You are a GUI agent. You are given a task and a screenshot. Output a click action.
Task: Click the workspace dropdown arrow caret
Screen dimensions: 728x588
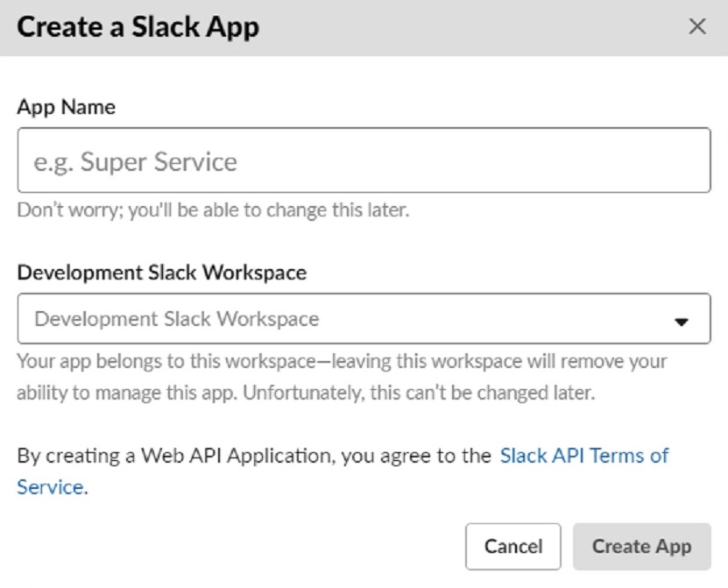[x=682, y=322]
